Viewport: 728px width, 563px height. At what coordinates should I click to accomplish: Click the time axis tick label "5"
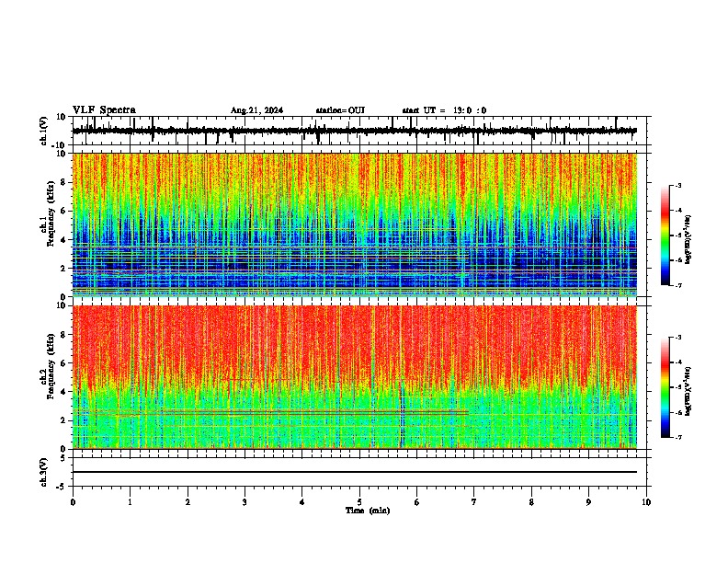click(x=359, y=502)
